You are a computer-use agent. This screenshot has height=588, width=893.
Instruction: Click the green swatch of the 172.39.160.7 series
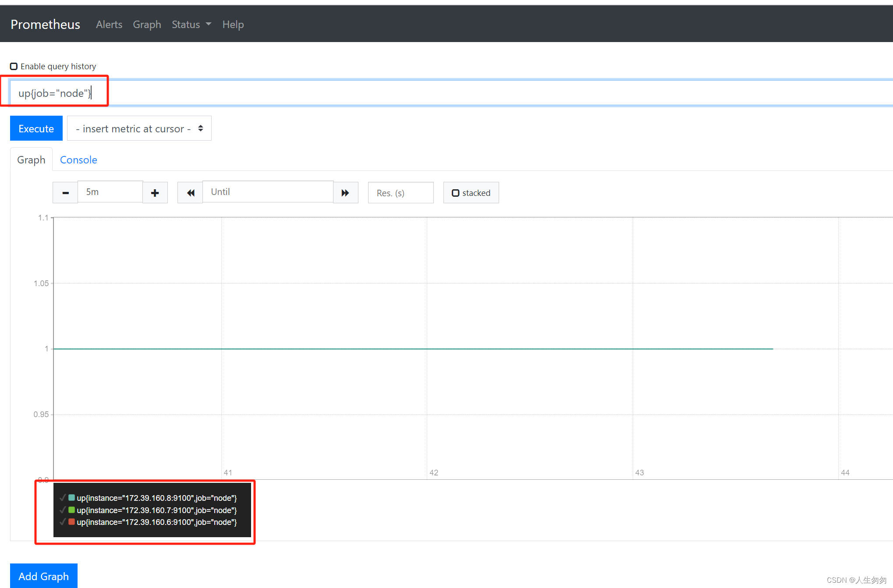pyautogui.click(x=71, y=510)
